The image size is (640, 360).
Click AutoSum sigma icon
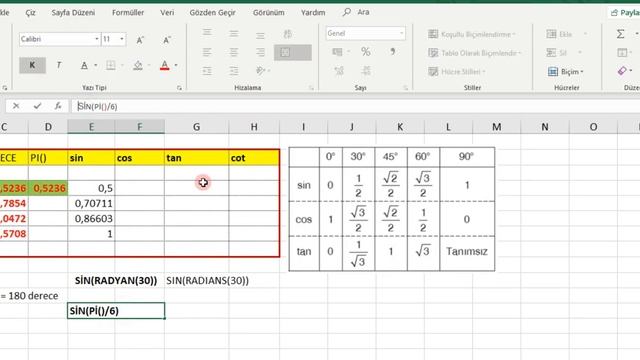(620, 34)
